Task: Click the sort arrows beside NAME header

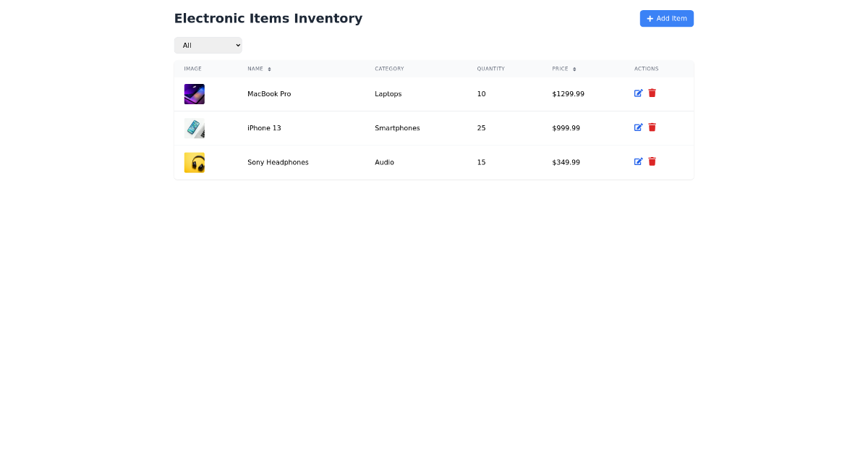Action: click(x=270, y=69)
